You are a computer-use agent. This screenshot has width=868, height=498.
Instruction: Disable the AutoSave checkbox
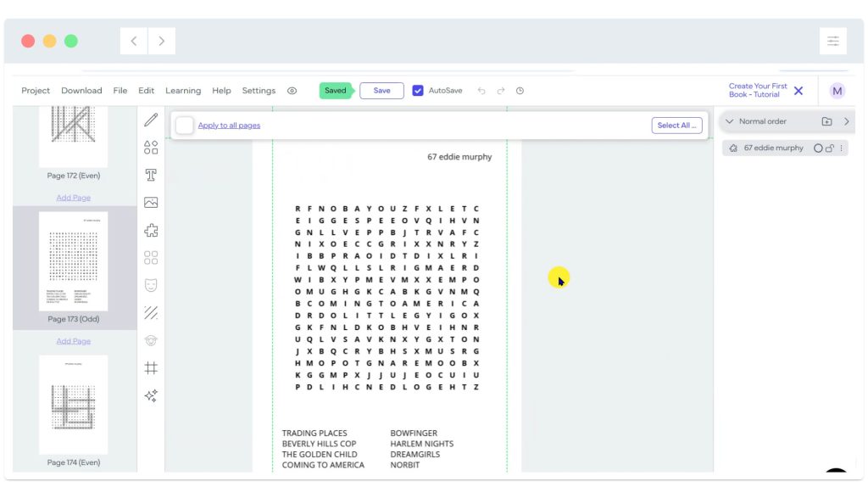[x=418, y=91]
